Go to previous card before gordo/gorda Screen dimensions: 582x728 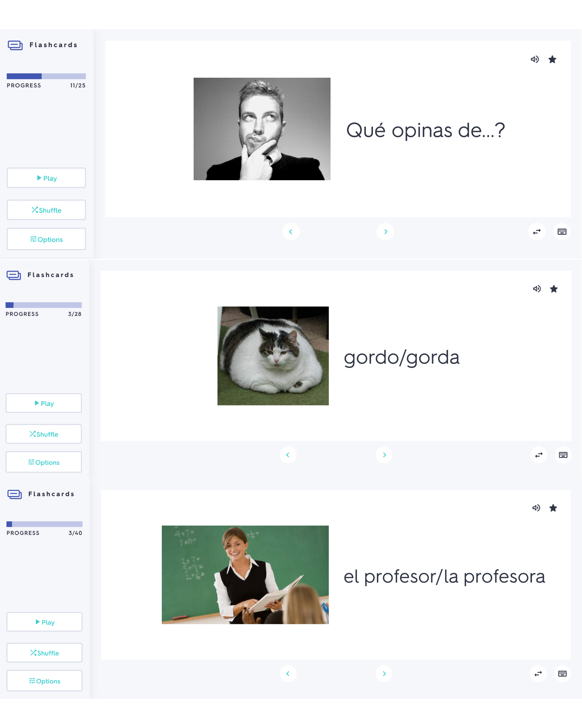tap(288, 455)
